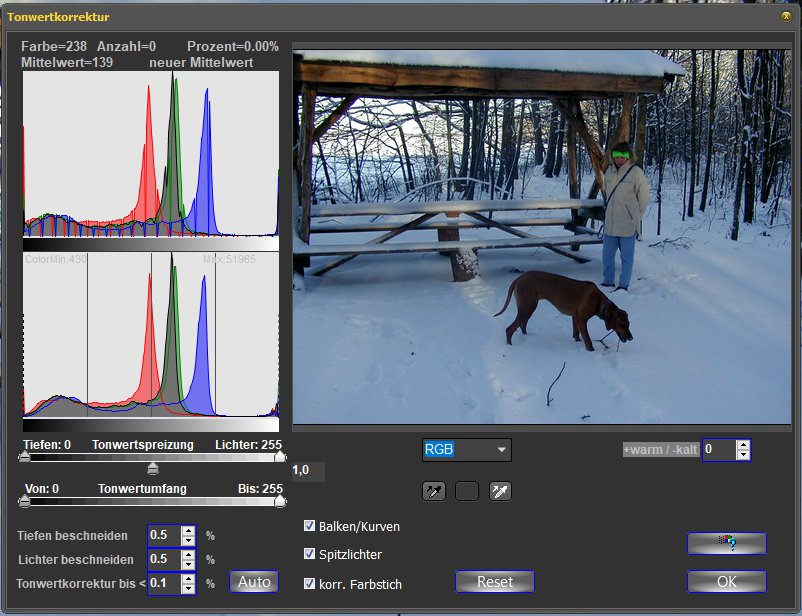Click the Lichter highlight slider handle
The image size is (802, 616).
coord(279,458)
